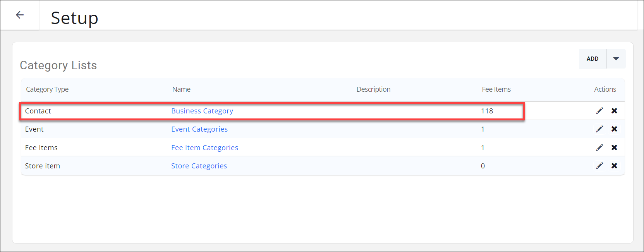The image size is (644, 252).
Task: Delete the Event Categories list
Action: coord(614,129)
